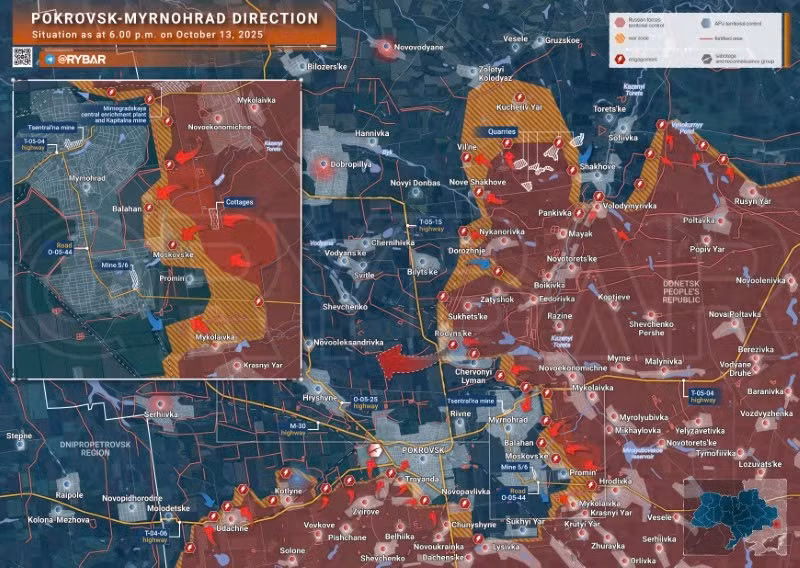
Task: Click the Novoolenivka label
Action: pyautogui.click(x=760, y=280)
